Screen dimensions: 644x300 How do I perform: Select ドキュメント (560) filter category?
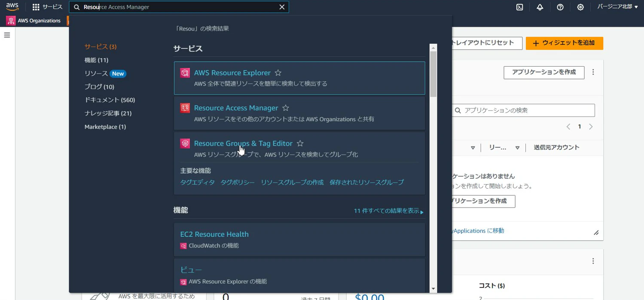point(110,100)
